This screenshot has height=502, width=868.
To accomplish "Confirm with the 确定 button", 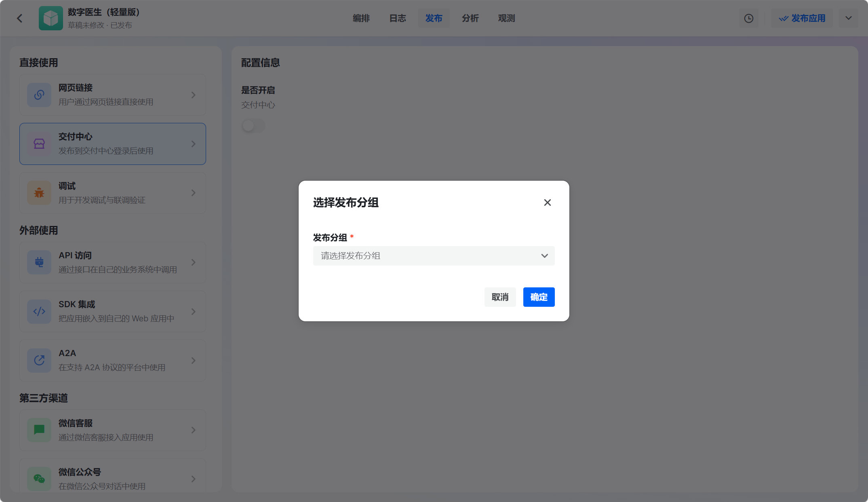I will point(539,297).
